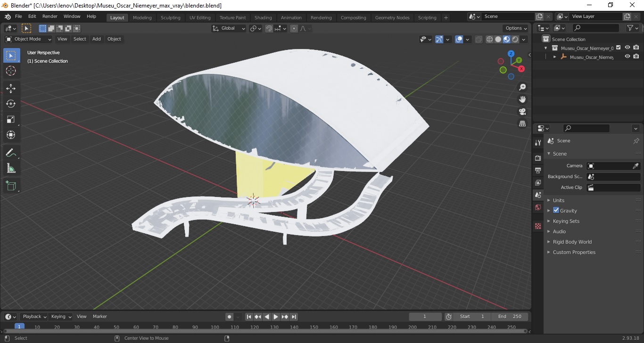This screenshot has width=644, height=343.
Task: Switch to the Sculpting workspace tab
Action: click(x=171, y=18)
